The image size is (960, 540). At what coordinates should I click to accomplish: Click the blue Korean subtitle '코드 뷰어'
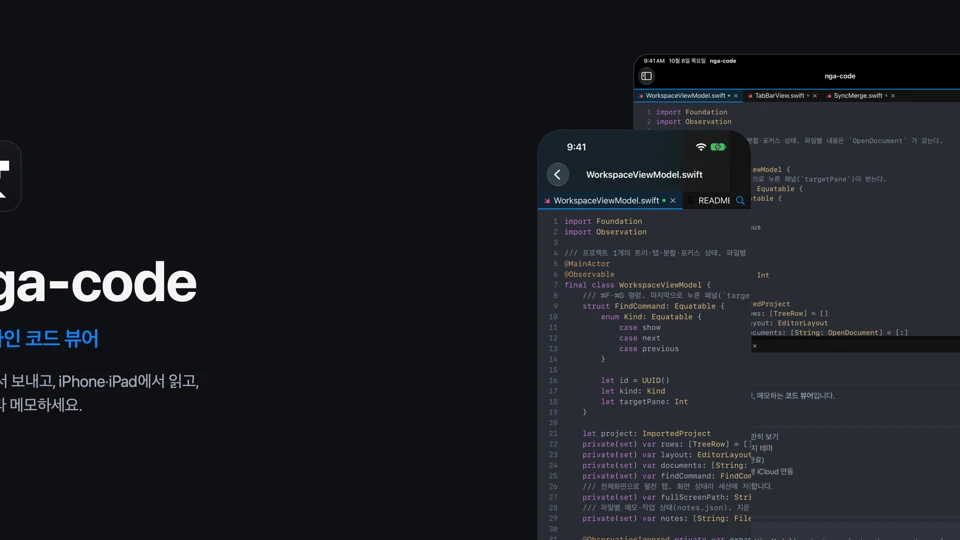pyautogui.click(x=61, y=338)
